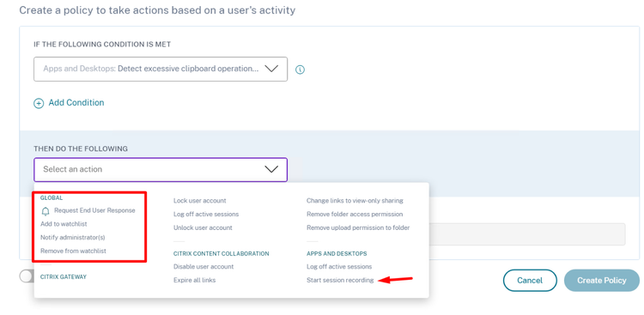Viewport: 644px width, 315px height.
Task: Click the bell icon next to Request End User Response
Action: 46,211
